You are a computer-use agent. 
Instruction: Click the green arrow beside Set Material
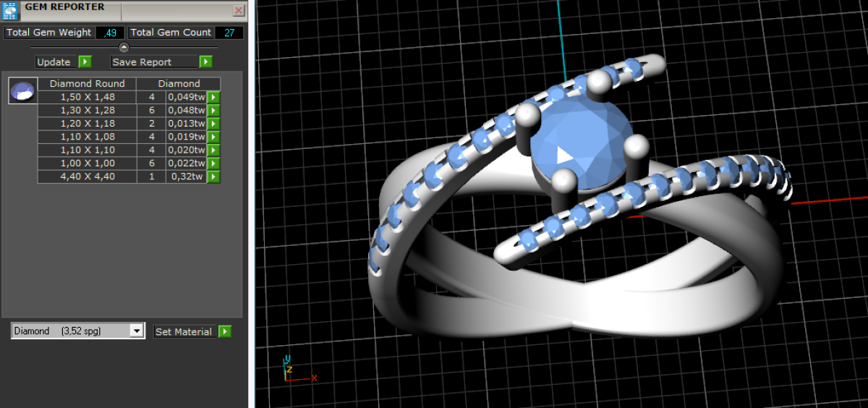(225, 331)
